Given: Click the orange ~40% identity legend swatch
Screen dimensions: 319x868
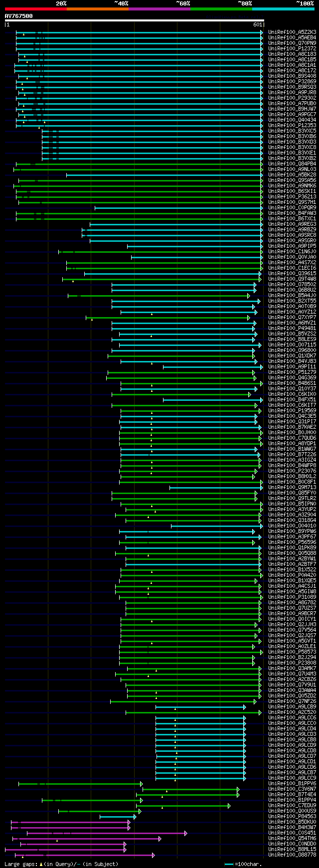Looking at the screenshot, I should tap(98, 9).
